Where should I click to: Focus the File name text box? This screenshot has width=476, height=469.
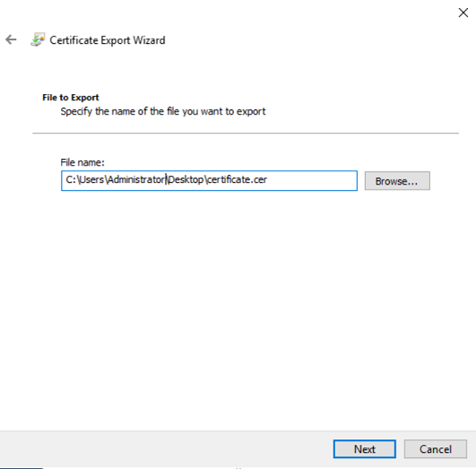click(x=209, y=181)
